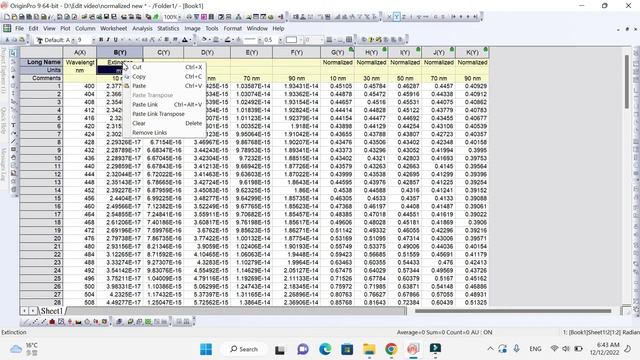The height and width of the screenshot is (360, 640).
Task: Click the pointer tool in left tool strip
Action: point(13,53)
